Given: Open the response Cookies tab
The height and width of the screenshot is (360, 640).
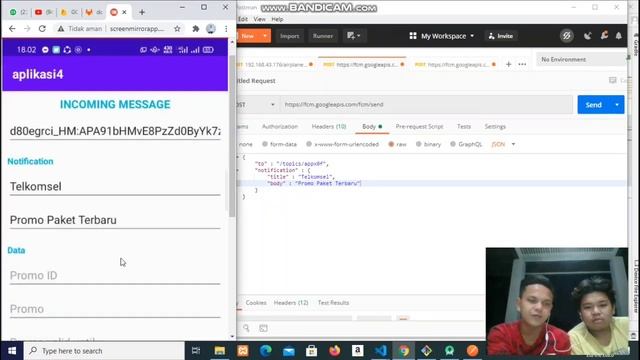Looking at the screenshot, I should coord(256,303).
